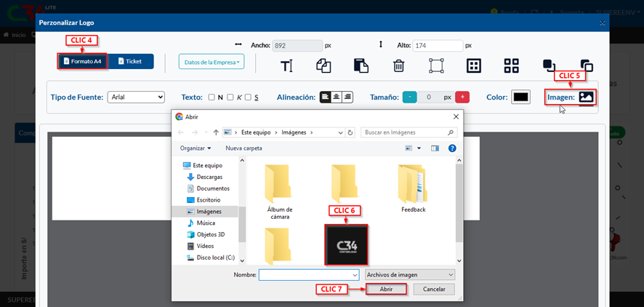Screen dimensions: 644x307
Task: Open the Archivos de imagen file type dropdown
Action: (410, 274)
